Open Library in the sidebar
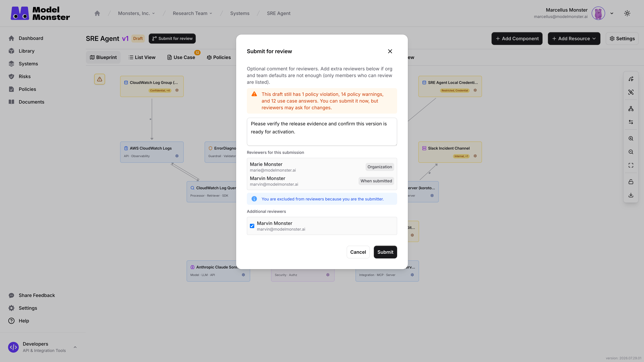644x362 pixels. (26, 51)
